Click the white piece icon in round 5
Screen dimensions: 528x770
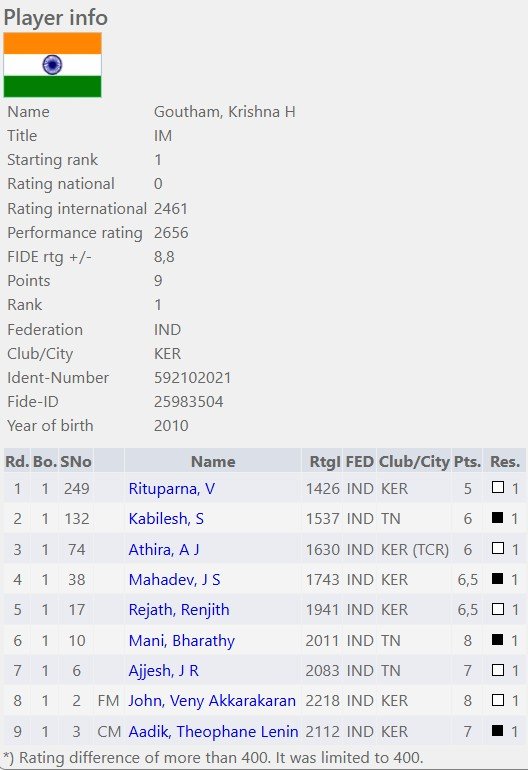point(498,608)
